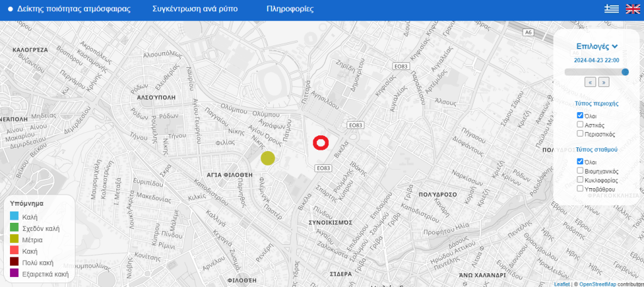Switch language with the UK flag icon

(x=632, y=9)
